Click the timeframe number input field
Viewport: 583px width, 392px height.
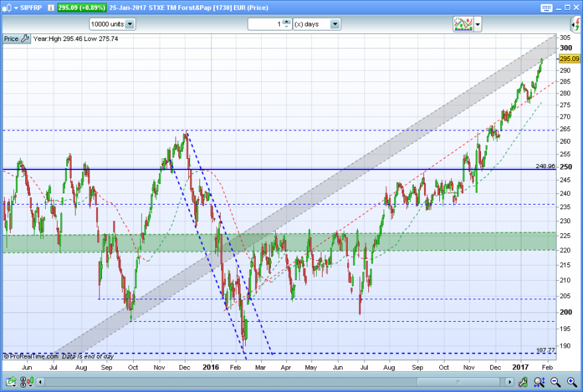[x=265, y=24]
